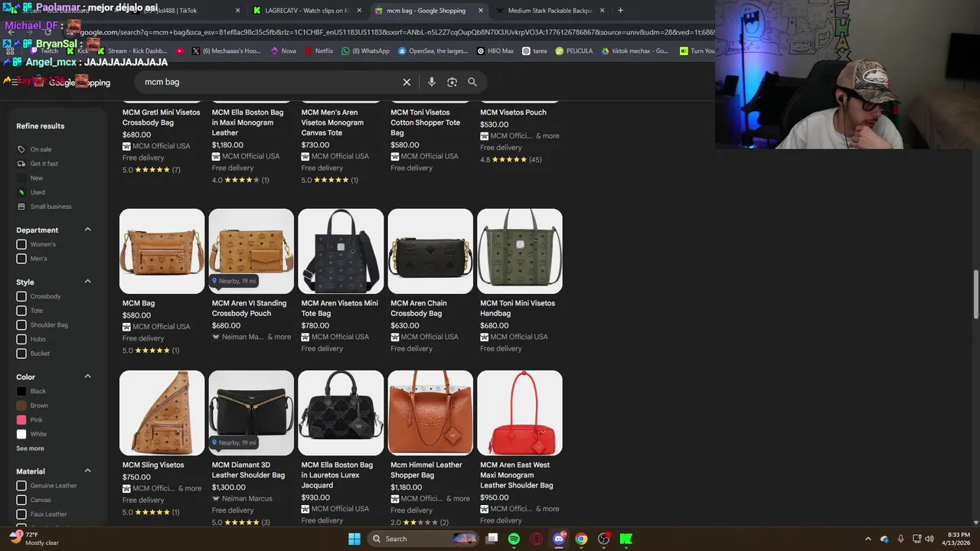Viewport: 980px width, 551px height.
Task: Filter results by Get it fast
Action: (38, 164)
